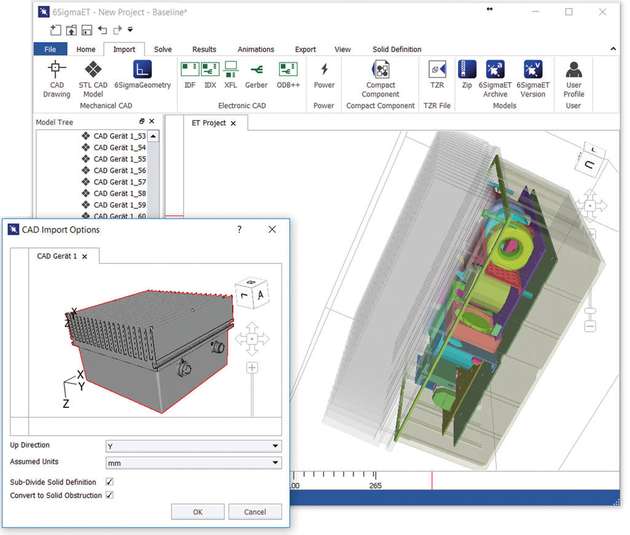Click the 3D enclosure preview in CAD Import dialog
630x535 pixels.
coord(150,351)
